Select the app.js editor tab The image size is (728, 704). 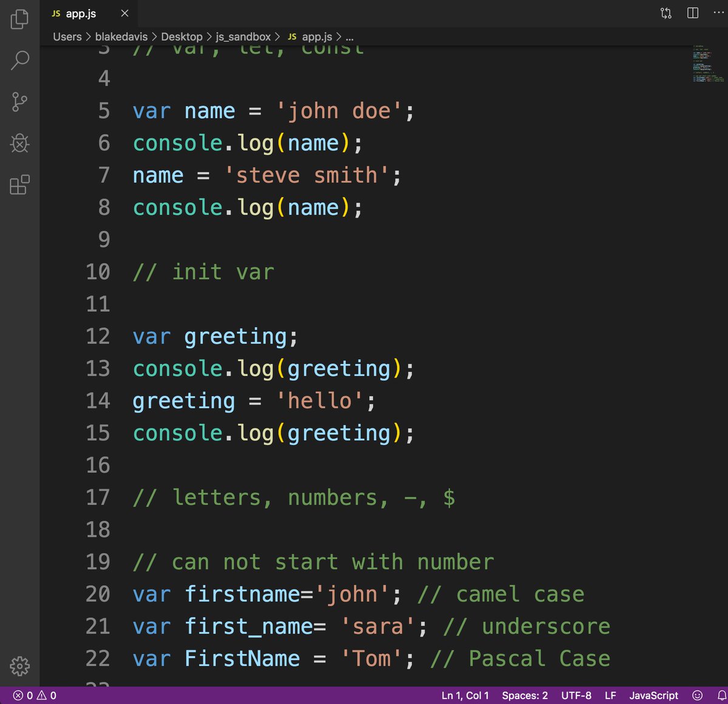click(89, 13)
